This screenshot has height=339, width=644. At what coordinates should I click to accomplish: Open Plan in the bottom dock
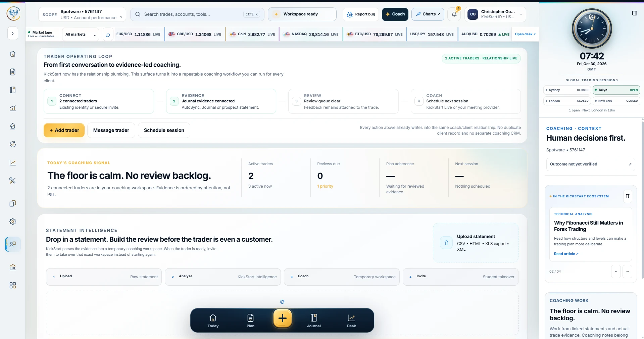(x=250, y=321)
